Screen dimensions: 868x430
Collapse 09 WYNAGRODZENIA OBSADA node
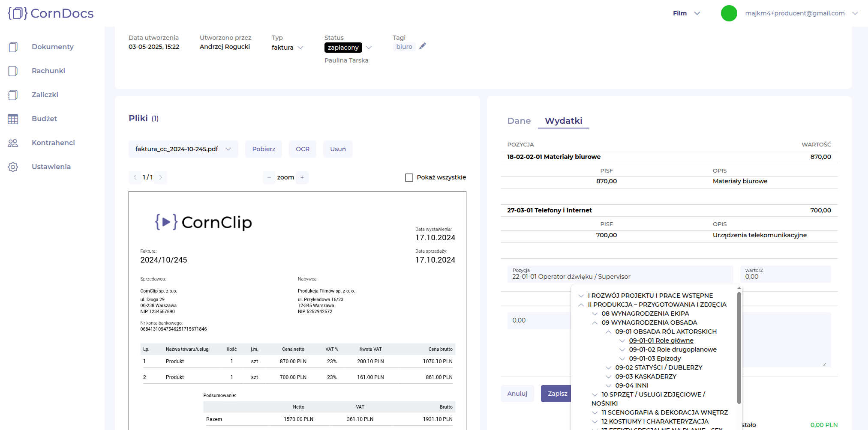pyautogui.click(x=595, y=322)
